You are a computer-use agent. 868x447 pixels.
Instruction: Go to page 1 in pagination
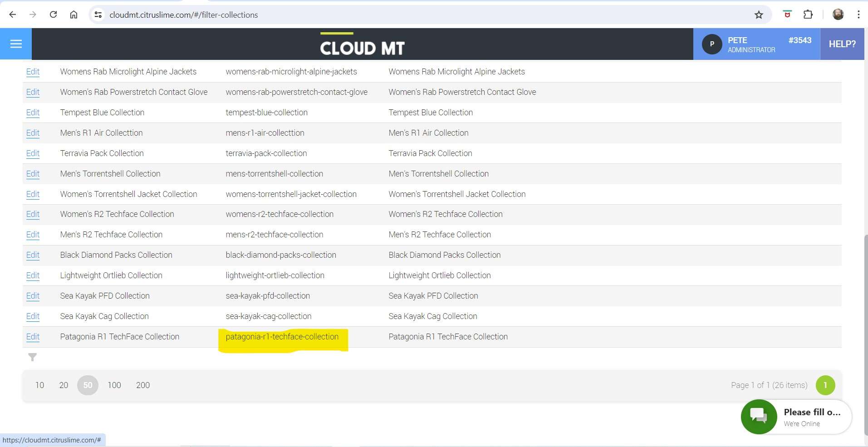coord(825,385)
